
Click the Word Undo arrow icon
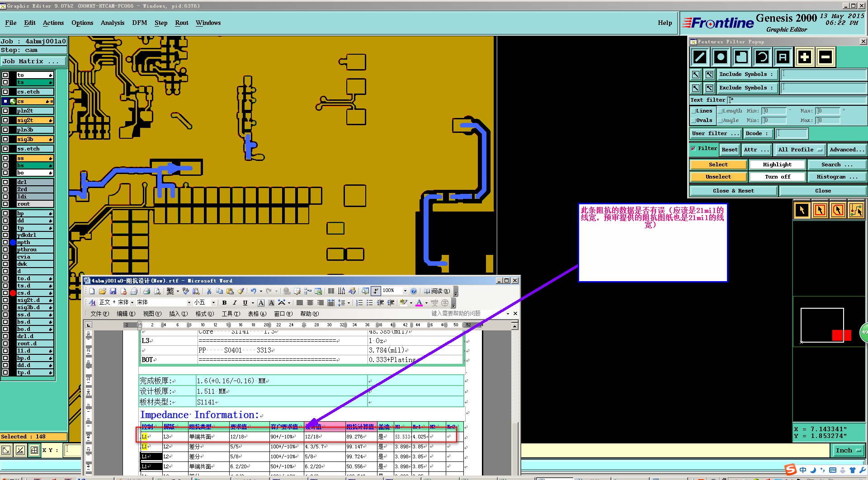pos(254,291)
